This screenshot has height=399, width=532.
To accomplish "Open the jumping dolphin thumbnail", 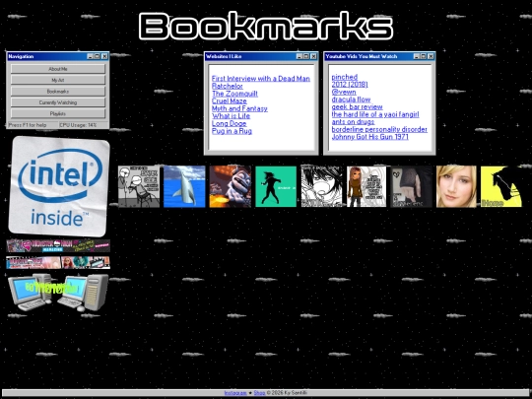I will pyautogui.click(x=184, y=186).
